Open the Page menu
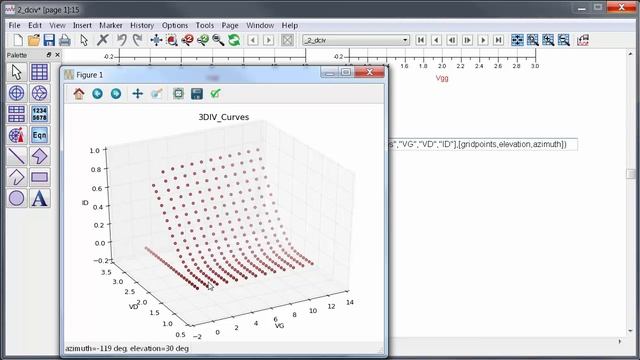Viewport: 640px width, 360px height. [230, 25]
